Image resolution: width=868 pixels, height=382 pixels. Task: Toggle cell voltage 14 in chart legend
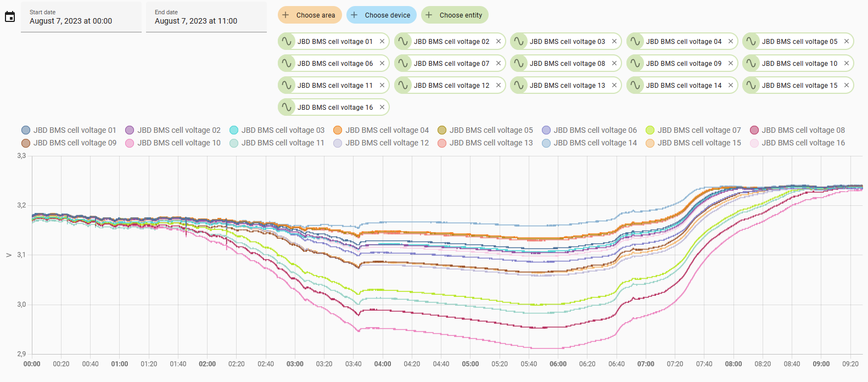click(589, 143)
